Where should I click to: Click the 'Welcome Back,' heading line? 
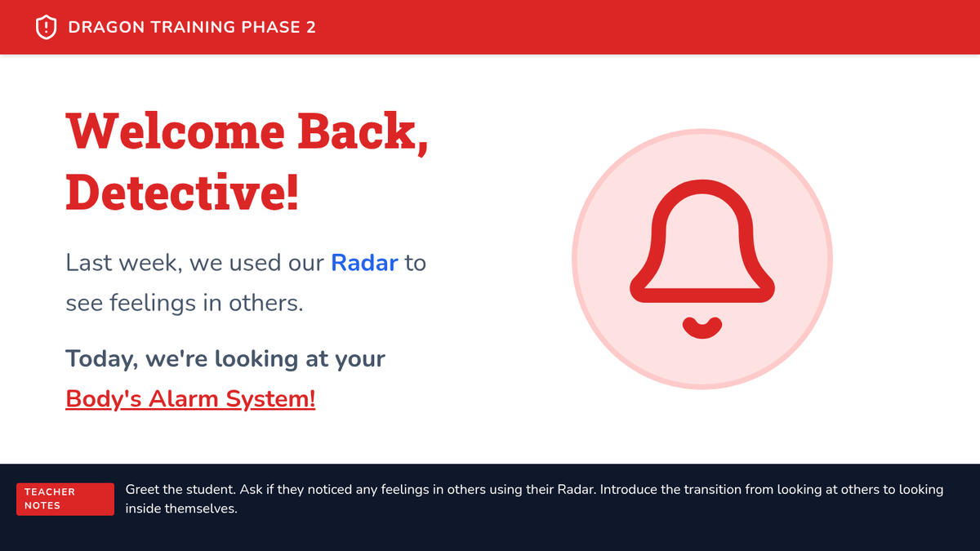pyautogui.click(x=247, y=131)
